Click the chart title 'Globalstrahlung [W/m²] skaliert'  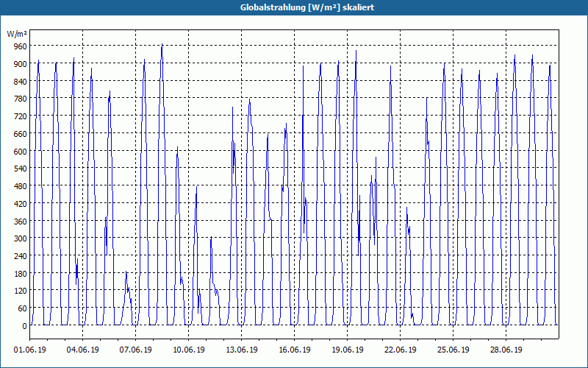click(307, 7)
